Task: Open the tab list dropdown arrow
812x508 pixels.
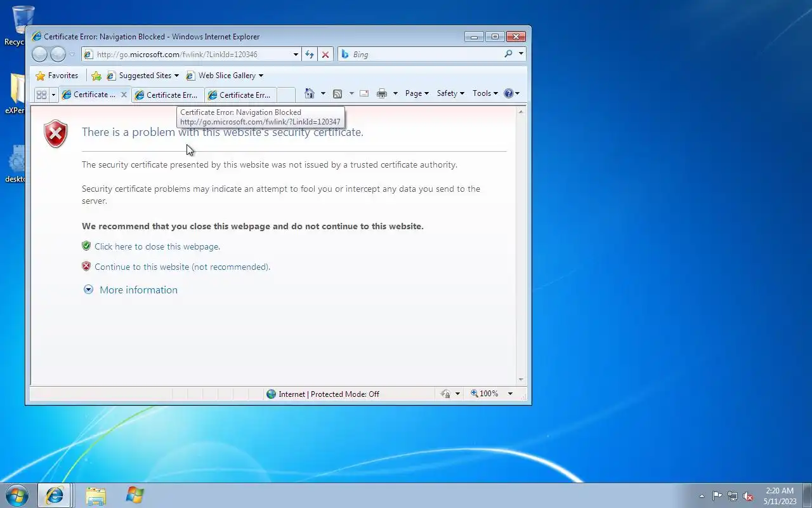Action: 53,95
